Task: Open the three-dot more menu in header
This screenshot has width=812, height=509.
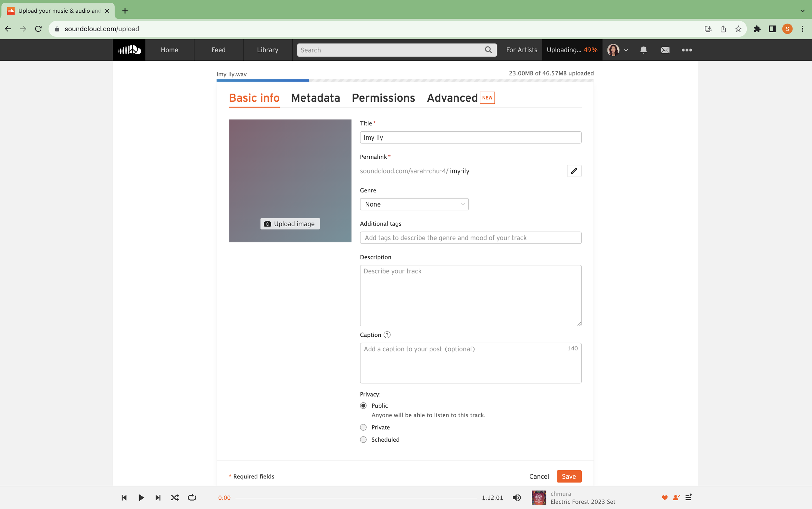Action: click(687, 50)
